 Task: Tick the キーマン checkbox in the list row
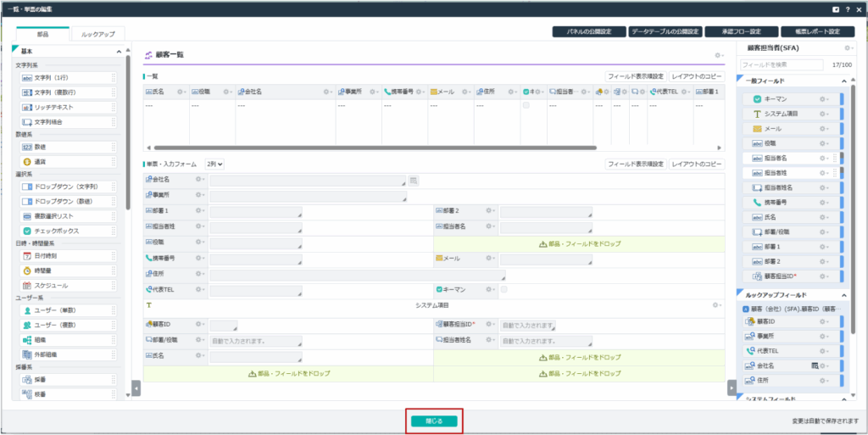click(x=526, y=105)
